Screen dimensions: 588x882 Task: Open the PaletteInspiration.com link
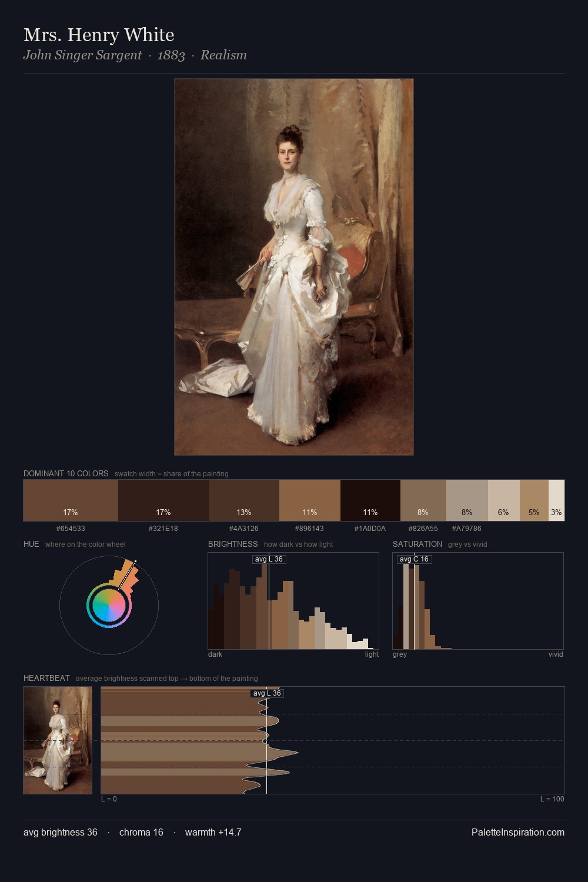click(518, 832)
